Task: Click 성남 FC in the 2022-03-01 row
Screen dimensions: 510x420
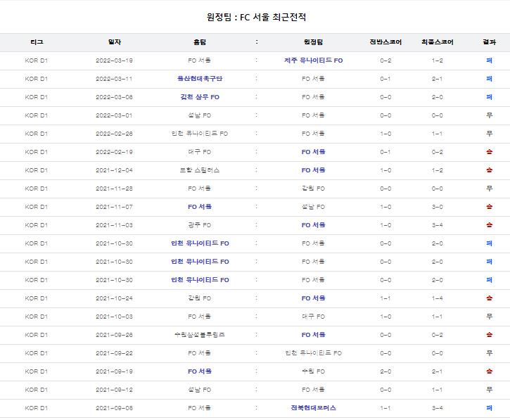Action: tap(200, 115)
